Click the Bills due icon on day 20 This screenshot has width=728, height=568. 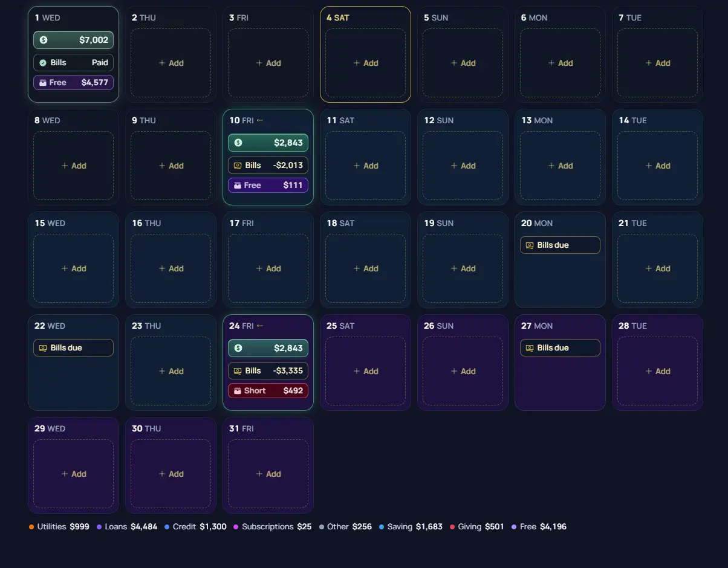coord(530,245)
